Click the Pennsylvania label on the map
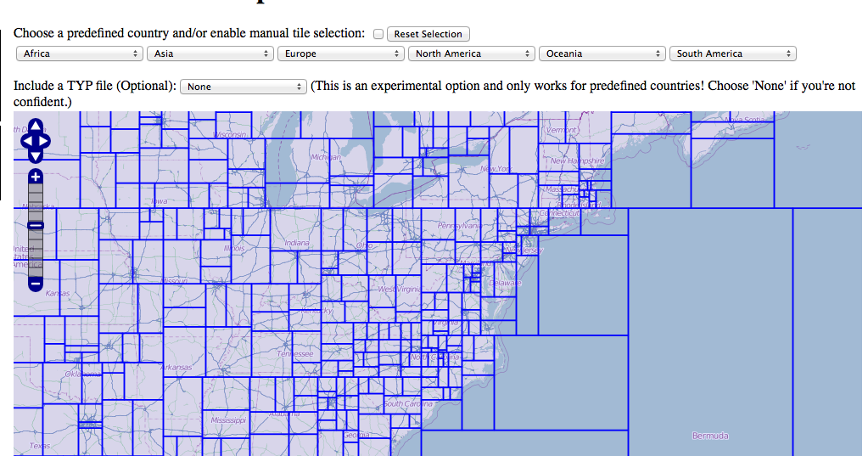The height and width of the screenshot is (456, 868). (x=460, y=226)
